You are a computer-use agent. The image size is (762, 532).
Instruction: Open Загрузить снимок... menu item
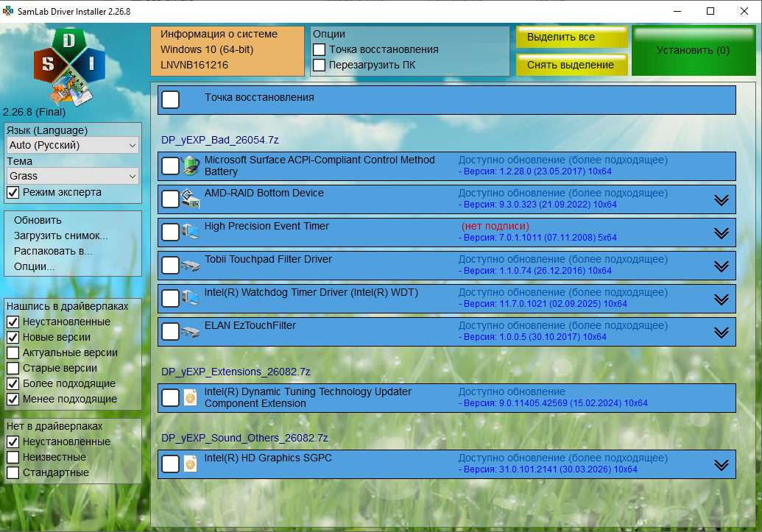[x=61, y=235]
